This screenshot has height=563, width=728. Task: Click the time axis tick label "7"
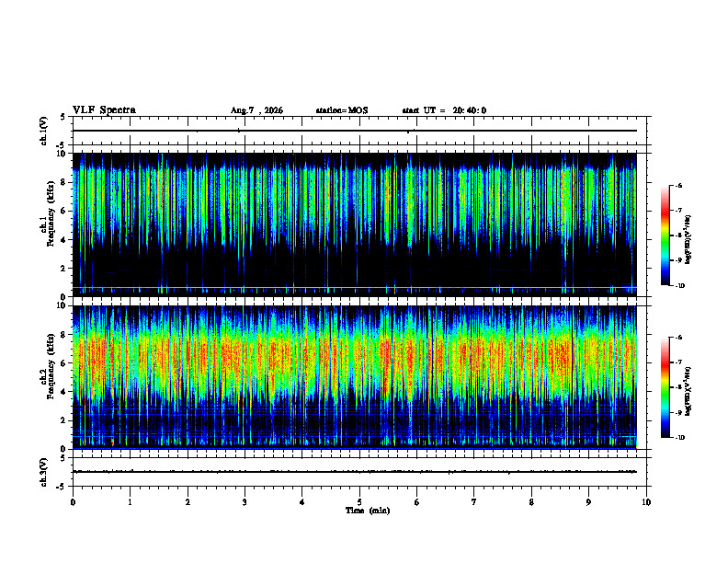pyautogui.click(x=474, y=502)
